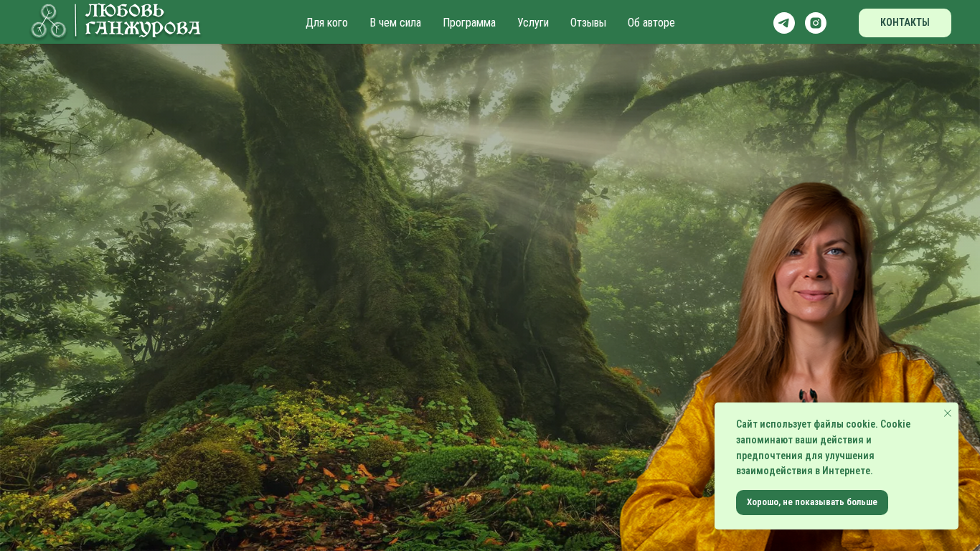View the 'Отзывы' section
Viewport: 980px width, 551px height.
pos(588,23)
